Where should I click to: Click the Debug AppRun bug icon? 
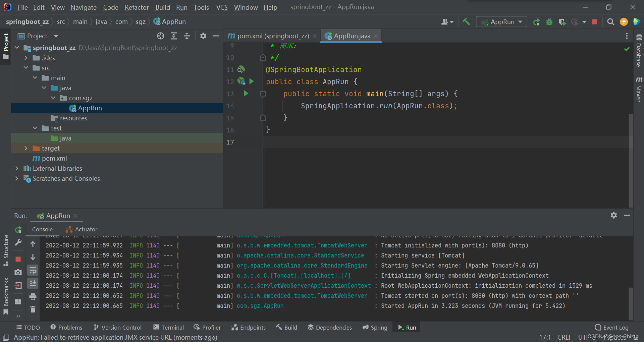pos(549,22)
